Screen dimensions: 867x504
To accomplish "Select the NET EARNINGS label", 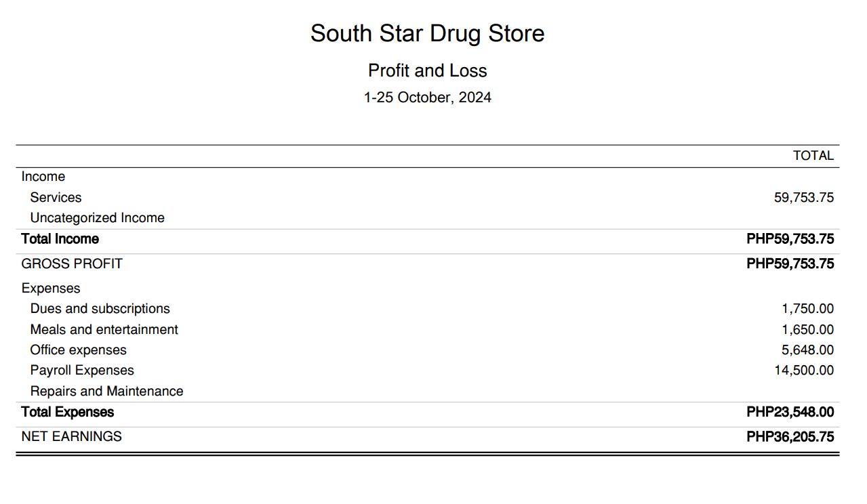I will point(71,436).
